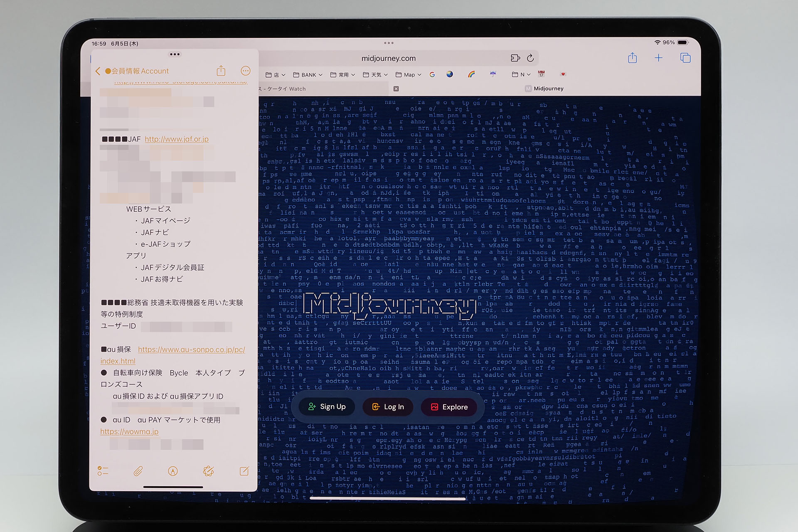Screen dimensions: 798x532
Task: Tap the text e-JAF ショップ
Action: (x=165, y=244)
